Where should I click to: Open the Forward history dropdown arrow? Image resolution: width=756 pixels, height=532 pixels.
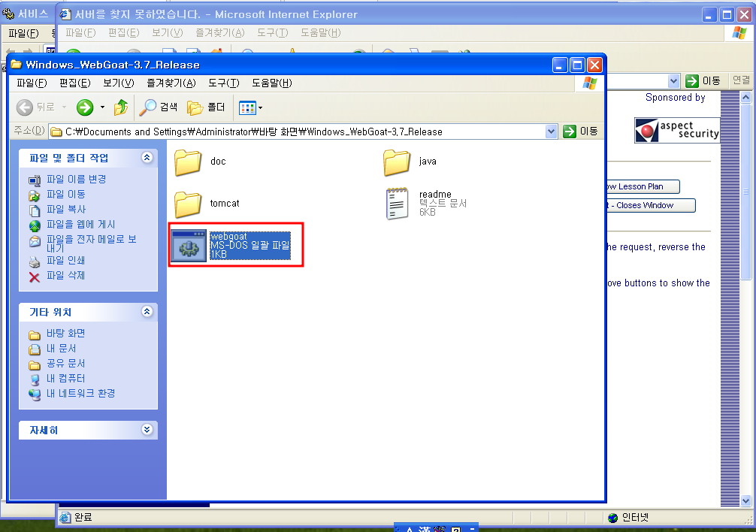pyautogui.click(x=102, y=107)
